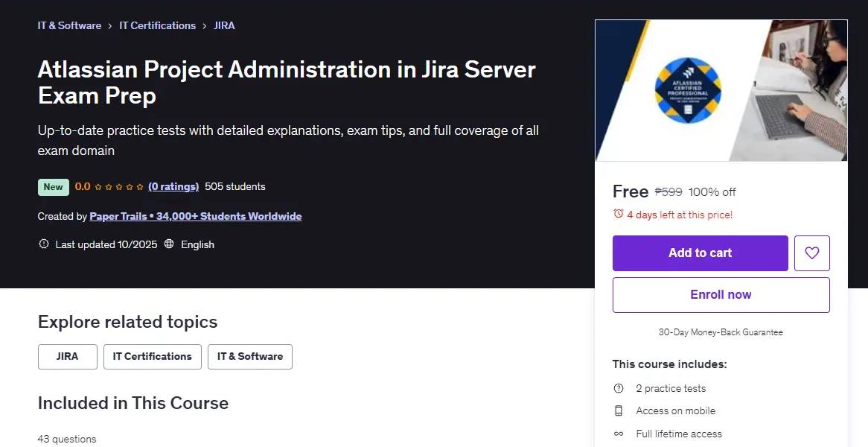Click Enroll now button
This screenshot has width=868, height=447.
(x=721, y=295)
